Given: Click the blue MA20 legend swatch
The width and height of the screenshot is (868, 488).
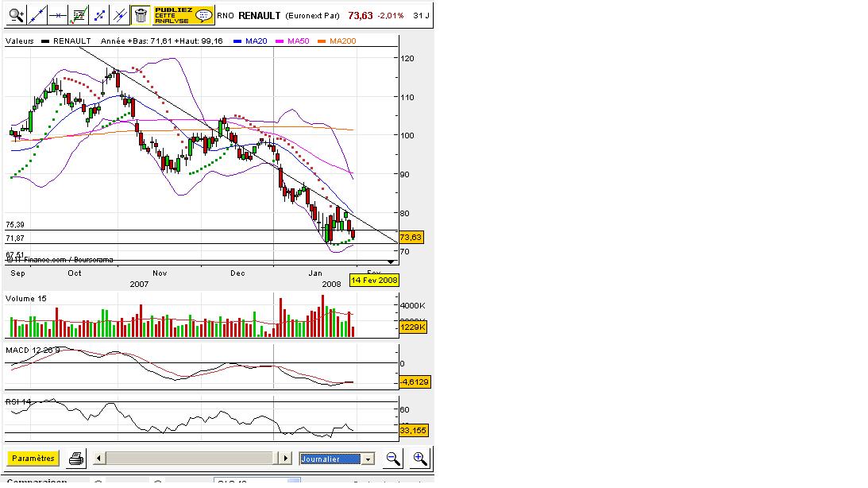Looking at the screenshot, I should coord(237,41).
